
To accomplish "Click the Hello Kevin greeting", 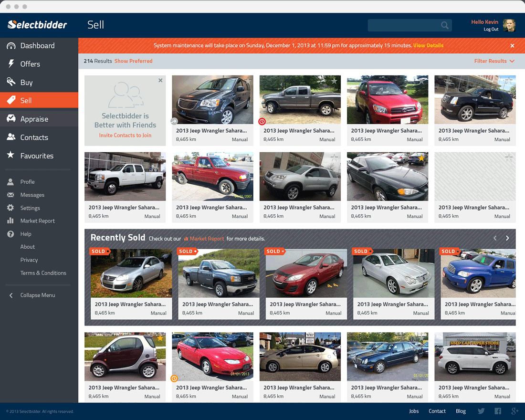I will click(484, 22).
